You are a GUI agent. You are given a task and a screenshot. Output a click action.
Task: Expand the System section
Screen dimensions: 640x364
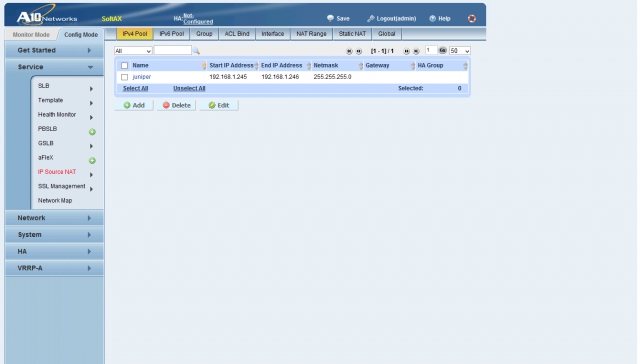[x=54, y=235]
